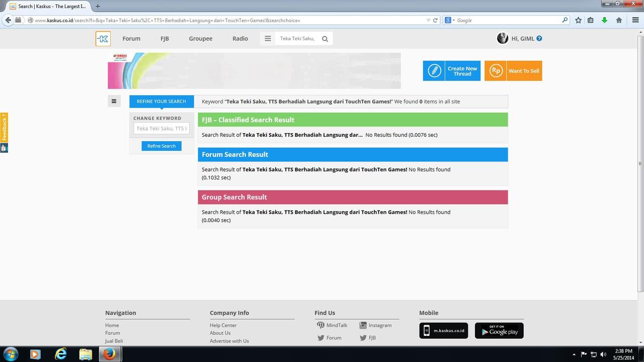Expand the URL history dropdown arrow

[428, 20]
